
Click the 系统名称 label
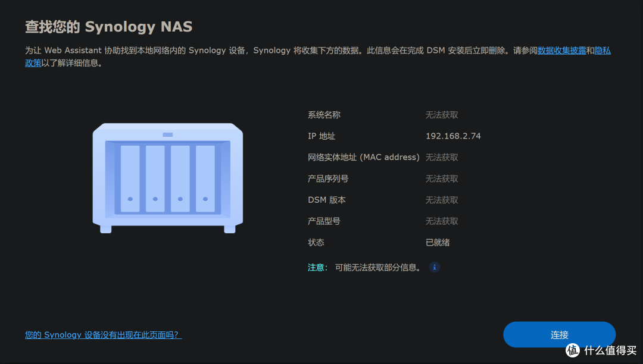pos(324,115)
